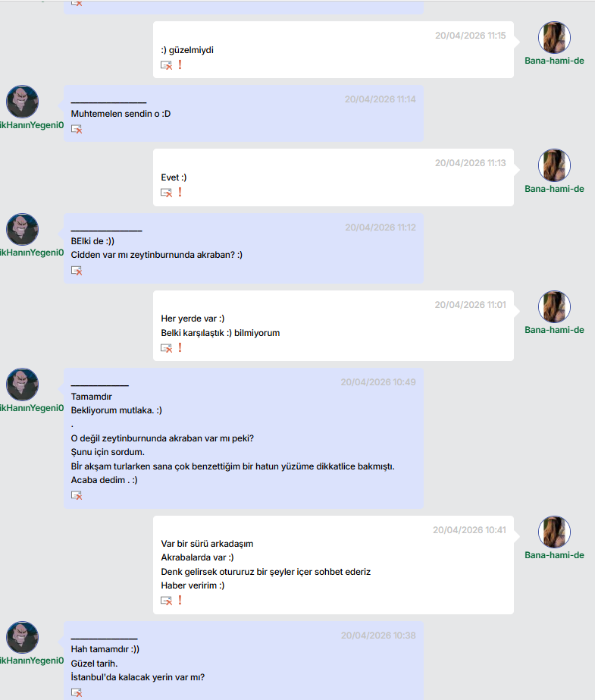
Task: Open Bana-hami-de avatar beside 11:15 message
Action: (x=554, y=37)
